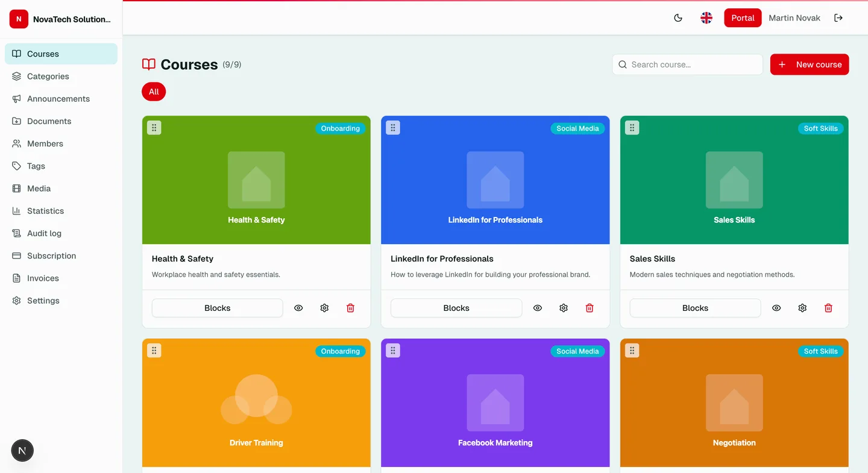Image resolution: width=868 pixels, height=473 pixels.
Task: Open the Tags management page
Action: click(36, 166)
